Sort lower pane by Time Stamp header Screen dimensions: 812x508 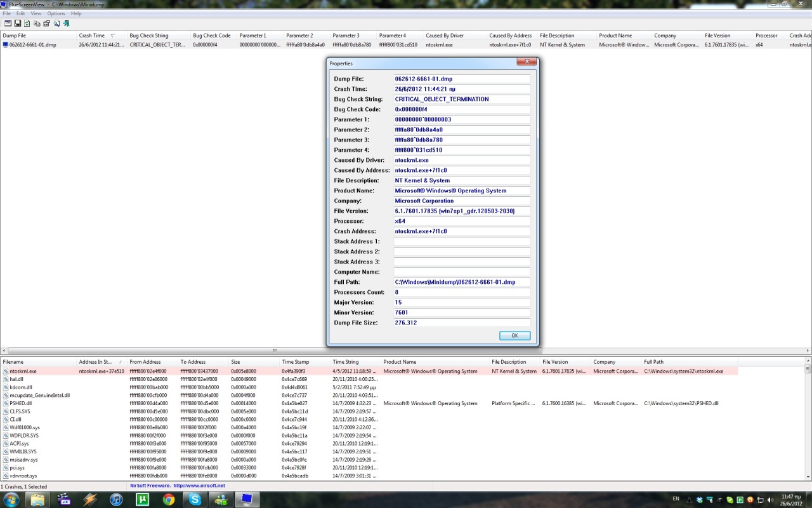[304, 362]
